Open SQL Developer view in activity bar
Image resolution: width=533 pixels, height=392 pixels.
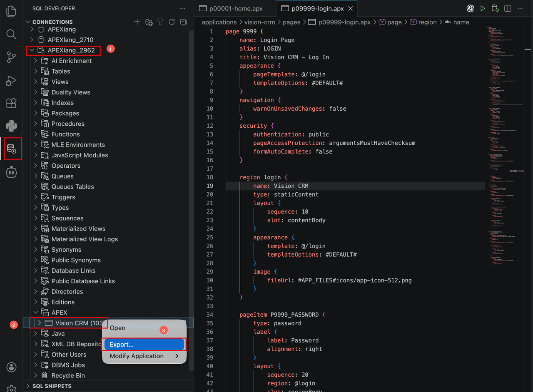coord(12,149)
